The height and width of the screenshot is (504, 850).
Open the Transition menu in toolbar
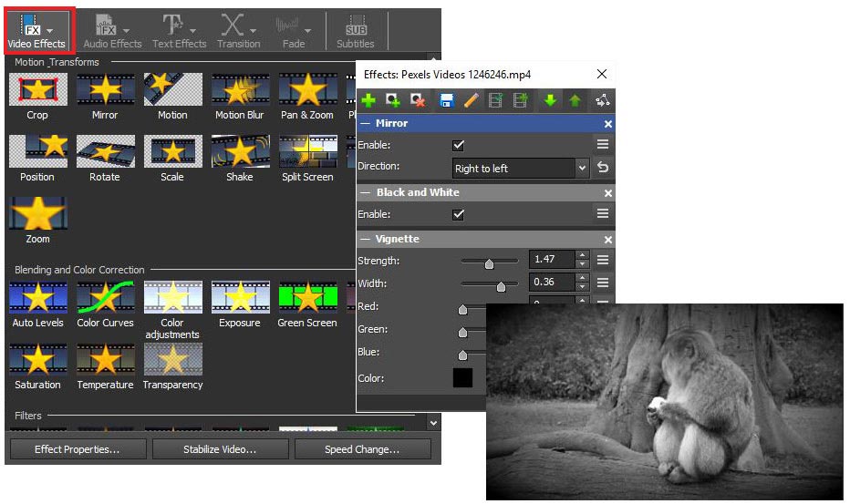239,30
